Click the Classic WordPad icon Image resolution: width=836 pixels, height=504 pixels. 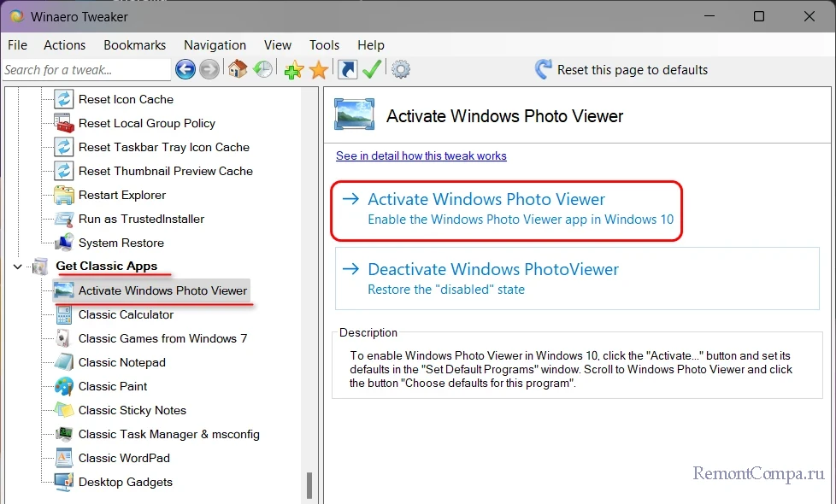tap(64, 458)
